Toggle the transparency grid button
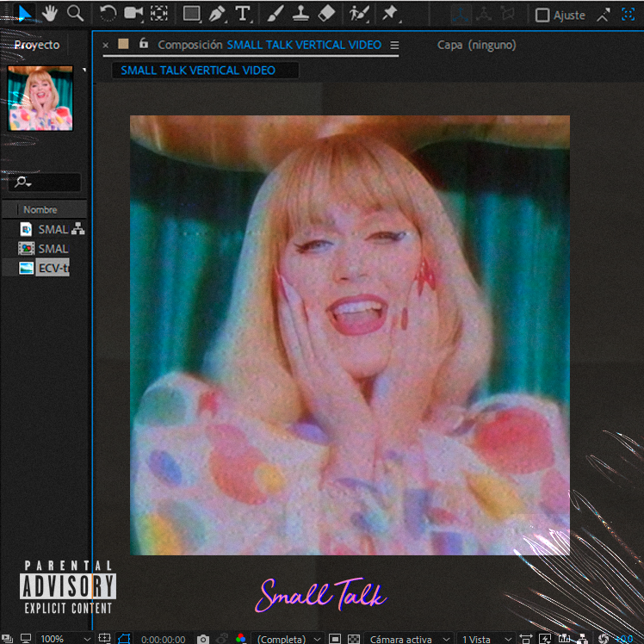Screen dimensions: 644x644 tap(354, 639)
